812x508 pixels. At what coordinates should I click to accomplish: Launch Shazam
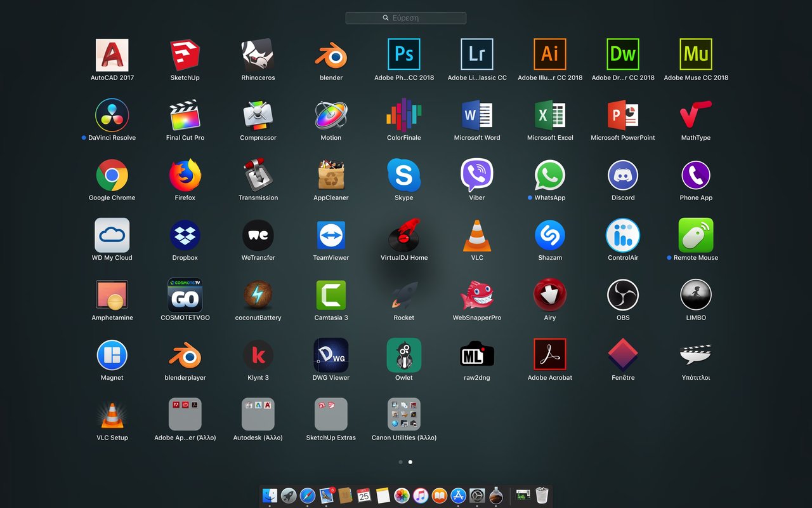550,236
